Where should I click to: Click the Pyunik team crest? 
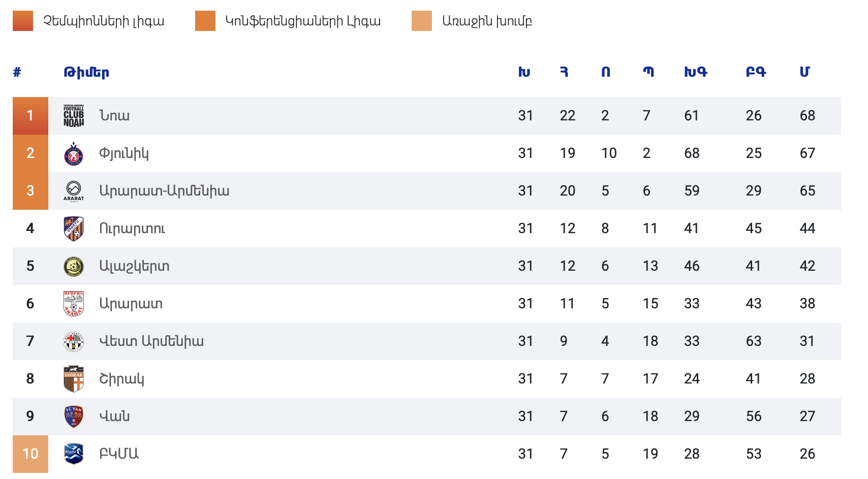click(74, 153)
